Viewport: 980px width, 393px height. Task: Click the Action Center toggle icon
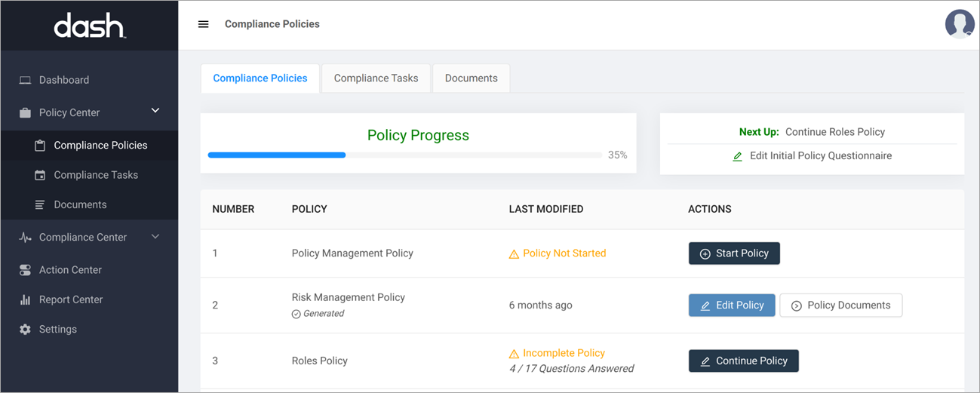pos(25,270)
